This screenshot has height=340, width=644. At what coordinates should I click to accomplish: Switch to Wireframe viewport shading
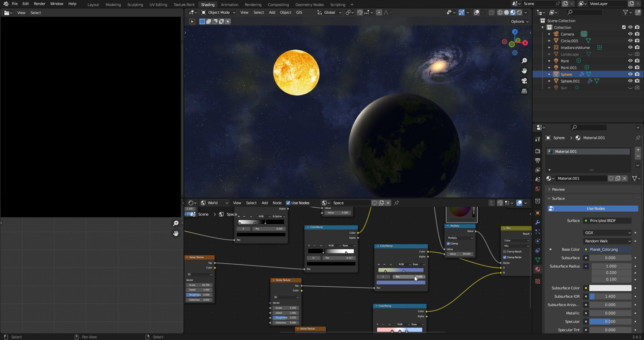(x=500, y=12)
